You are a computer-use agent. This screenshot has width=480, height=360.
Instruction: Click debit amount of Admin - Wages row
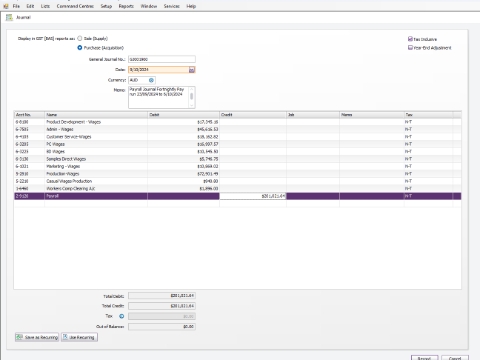coord(208,129)
